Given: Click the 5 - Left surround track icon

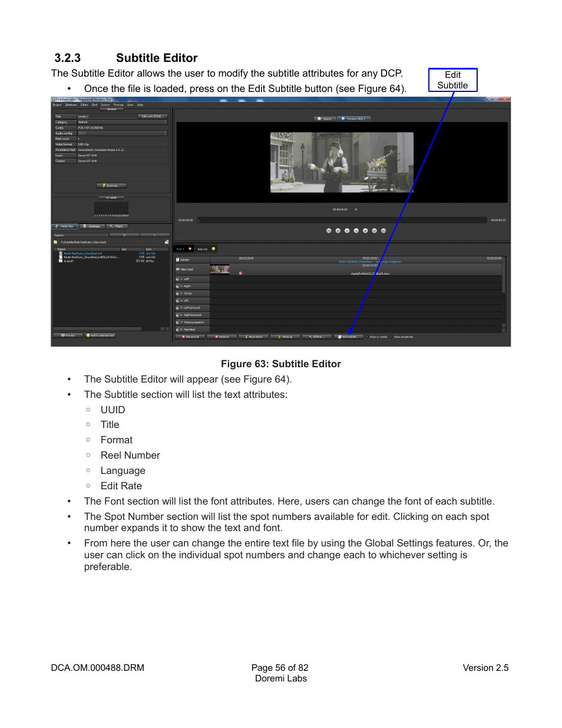Looking at the screenshot, I should point(178,308).
